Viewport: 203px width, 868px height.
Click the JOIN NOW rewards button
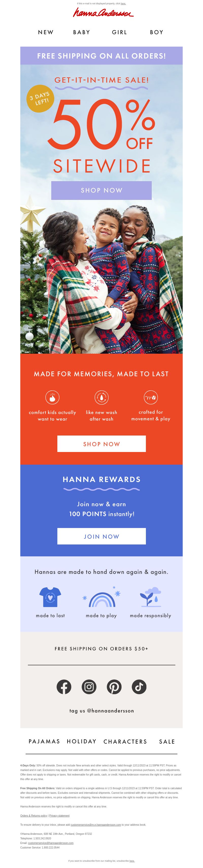click(x=101, y=536)
